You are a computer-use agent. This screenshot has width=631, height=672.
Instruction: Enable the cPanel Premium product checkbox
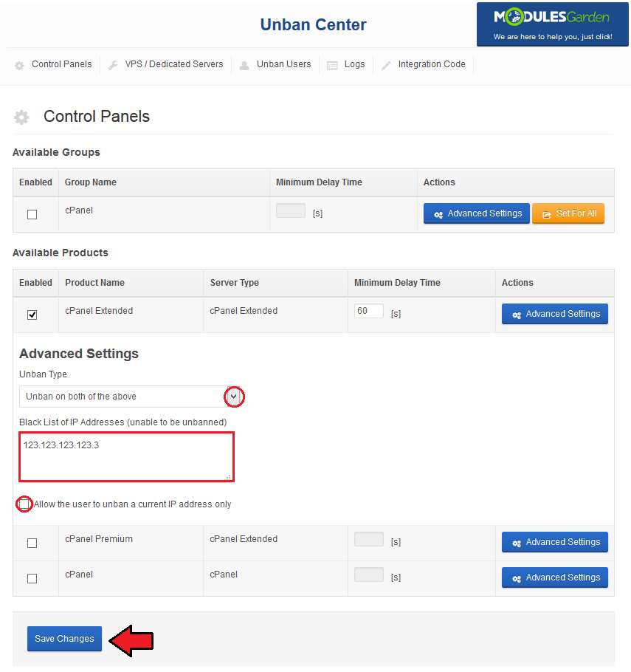[32, 543]
